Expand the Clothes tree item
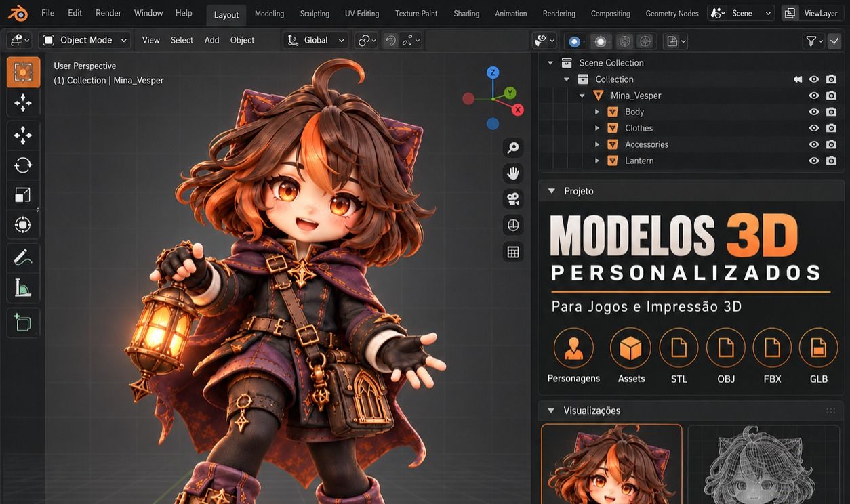The height and width of the screenshot is (504, 850). (597, 128)
